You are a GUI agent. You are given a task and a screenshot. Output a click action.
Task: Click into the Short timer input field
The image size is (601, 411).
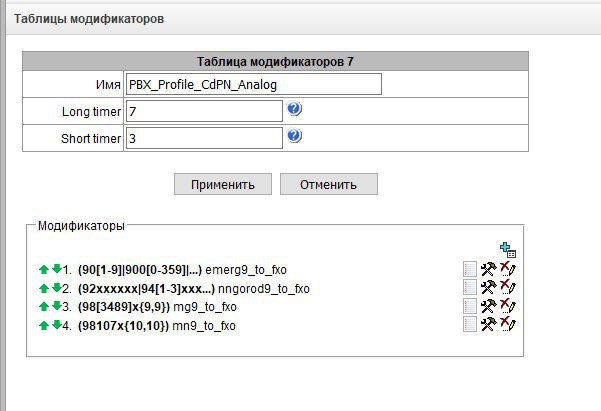(x=204, y=138)
